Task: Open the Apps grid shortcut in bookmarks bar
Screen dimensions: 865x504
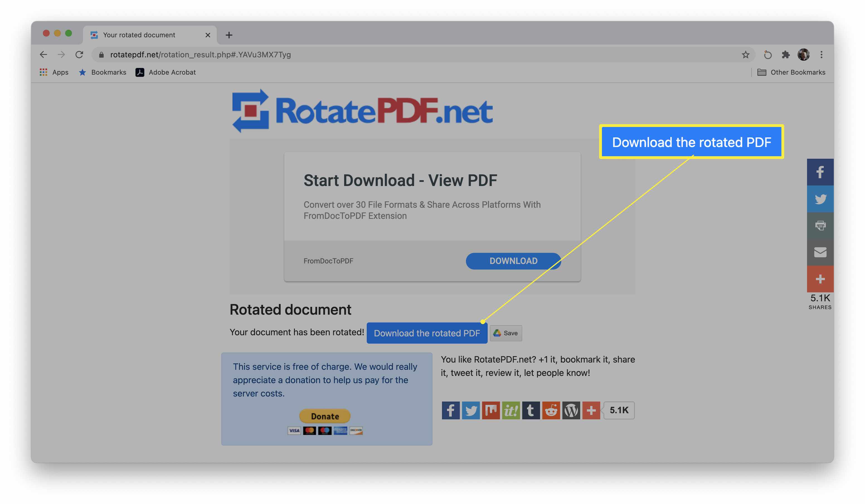Action: click(x=54, y=72)
